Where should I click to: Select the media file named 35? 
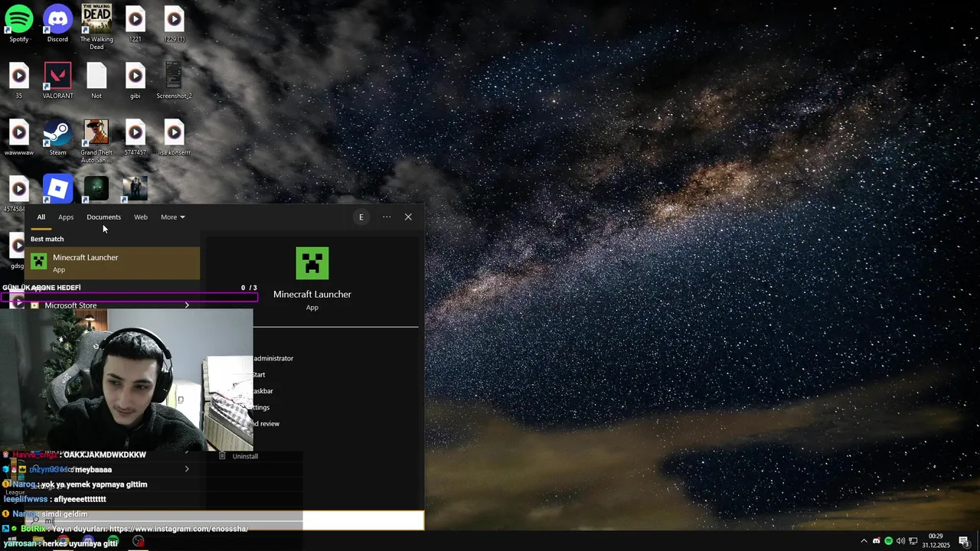[x=19, y=81]
